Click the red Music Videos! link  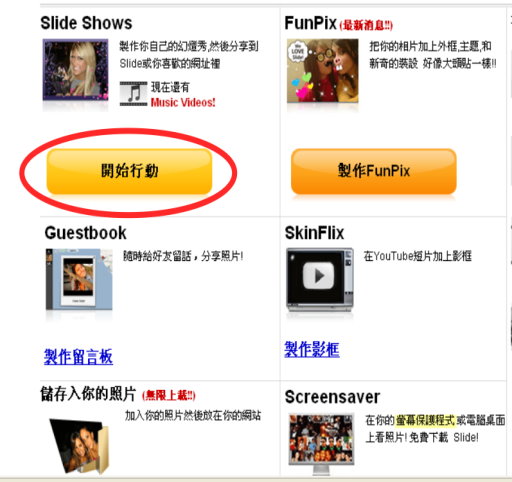pyautogui.click(x=183, y=102)
